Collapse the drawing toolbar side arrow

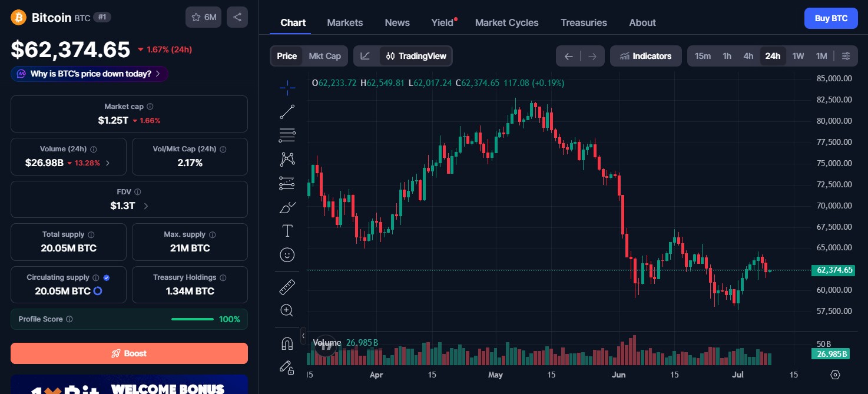(303, 336)
